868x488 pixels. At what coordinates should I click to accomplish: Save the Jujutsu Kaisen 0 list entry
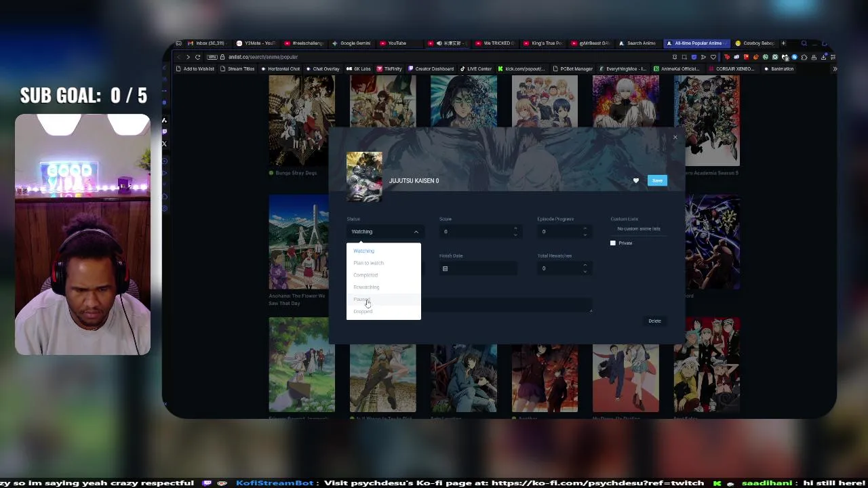pos(657,180)
